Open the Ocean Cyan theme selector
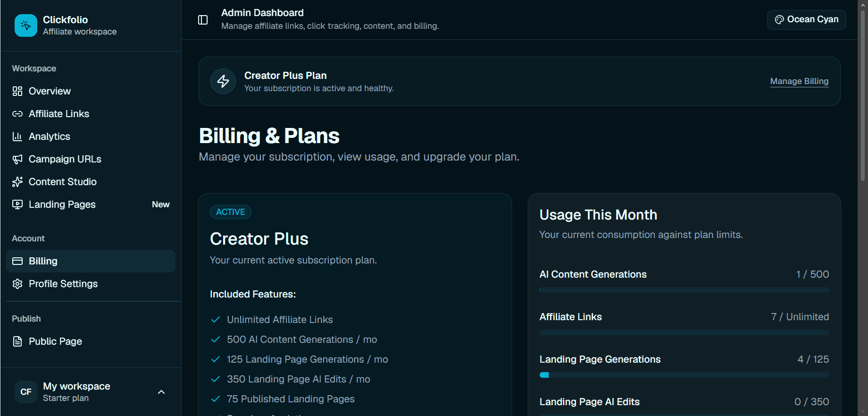Image resolution: width=868 pixels, height=416 pixels. [806, 19]
